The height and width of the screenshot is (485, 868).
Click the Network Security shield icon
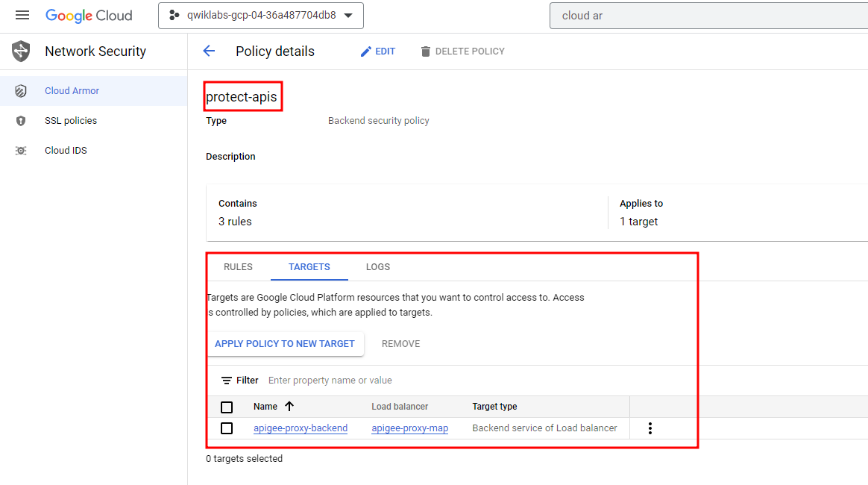(x=21, y=51)
